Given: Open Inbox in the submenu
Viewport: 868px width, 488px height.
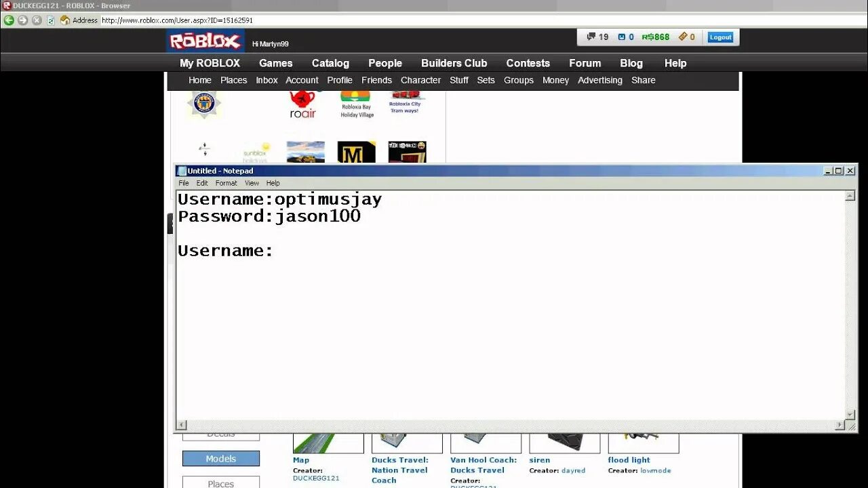Looking at the screenshot, I should click(x=267, y=80).
